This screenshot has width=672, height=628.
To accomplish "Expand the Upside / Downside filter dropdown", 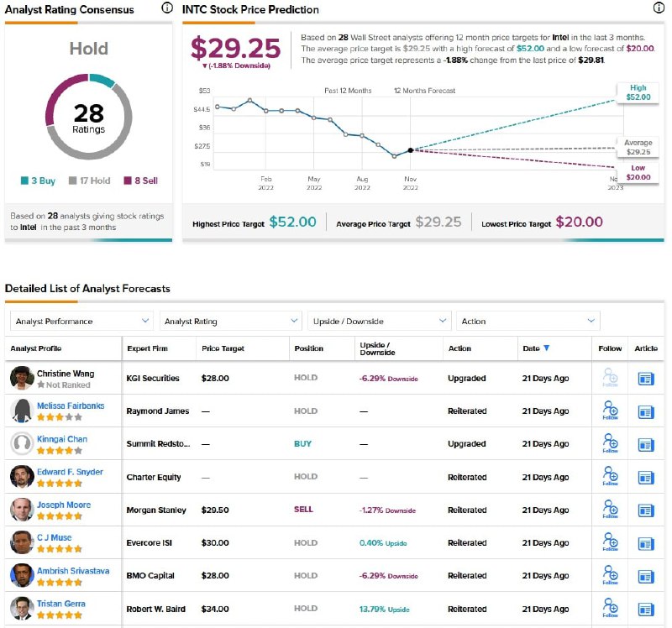I will point(380,321).
